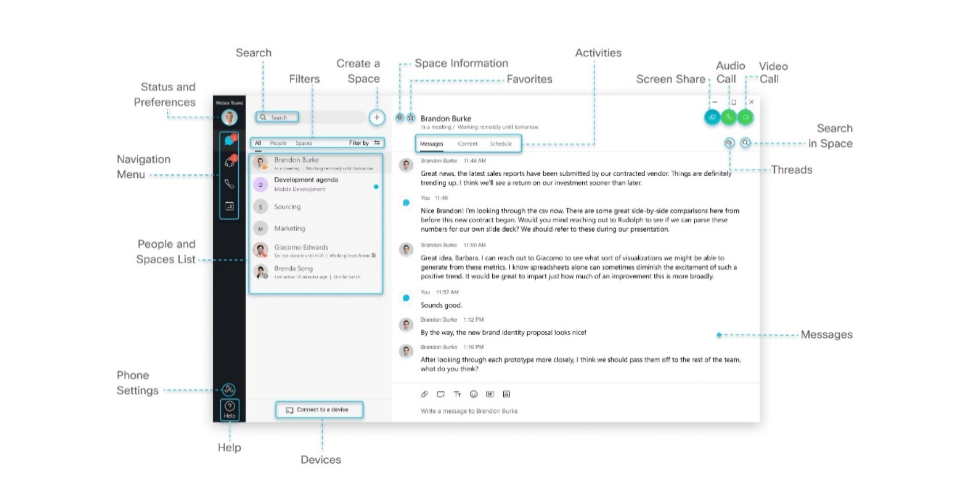Open search-in-space magnifier icon
Image resolution: width=980 pixels, height=490 pixels.
point(745,142)
